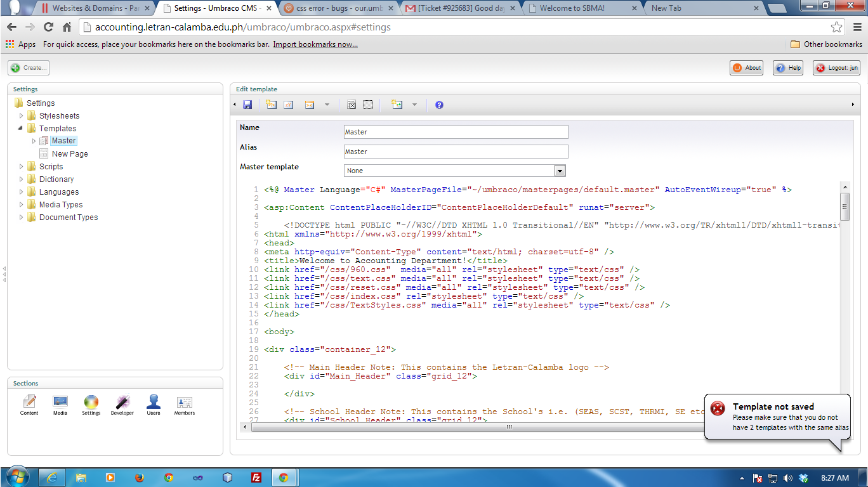Switch to Ticket #925683 Gmail tab
Viewport: 868px width, 487px height.
(460, 8)
